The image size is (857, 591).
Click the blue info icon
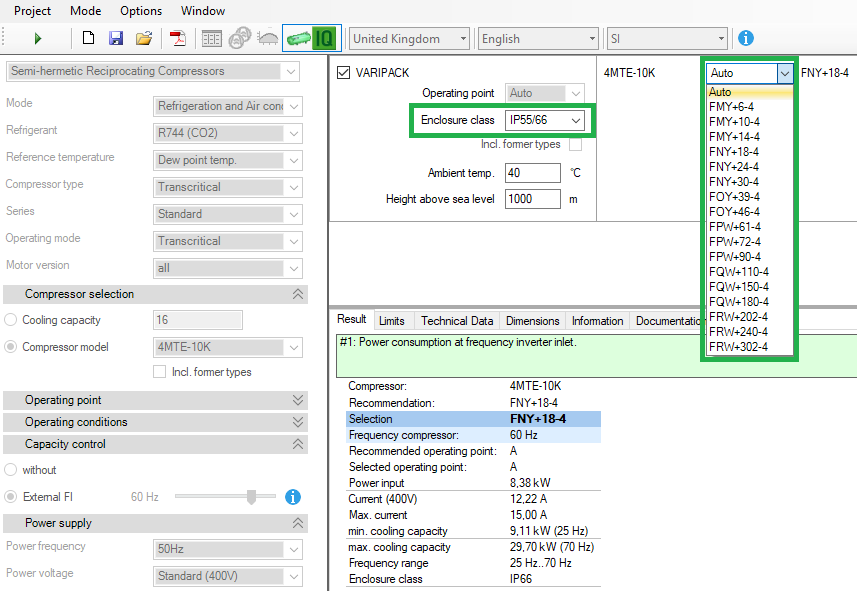[x=745, y=37]
